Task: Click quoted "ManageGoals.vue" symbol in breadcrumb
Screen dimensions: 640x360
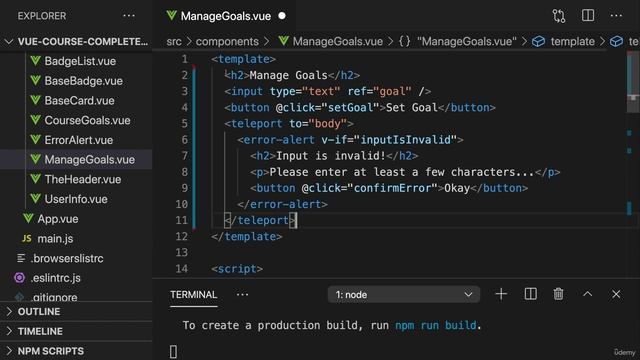Action: pos(467,41)
